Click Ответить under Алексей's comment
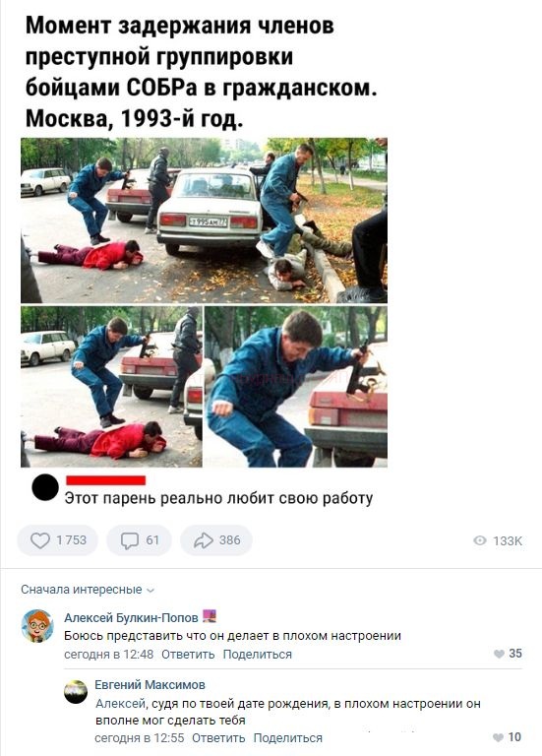This screenshot has width=542, height=756. pyautogui.click(x=188, y=655)
